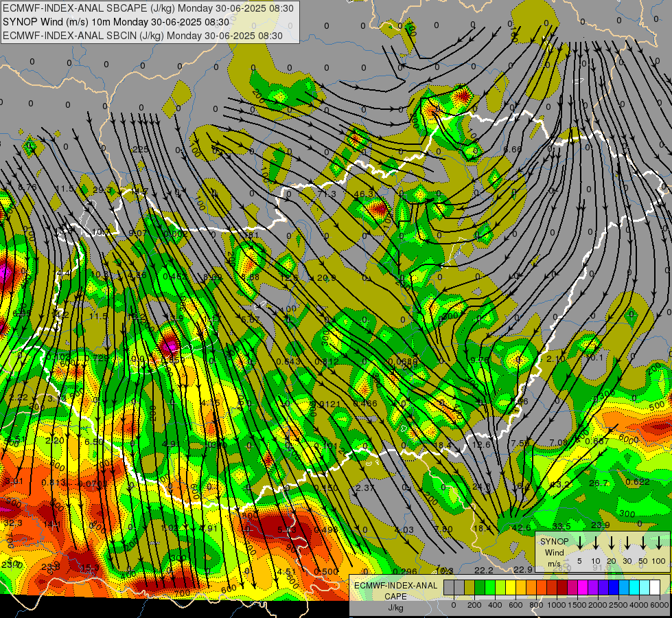Viewport: 672px width, 618px height.
Task: Click the 22.9 value near the legend
Action: click(523, 569)
